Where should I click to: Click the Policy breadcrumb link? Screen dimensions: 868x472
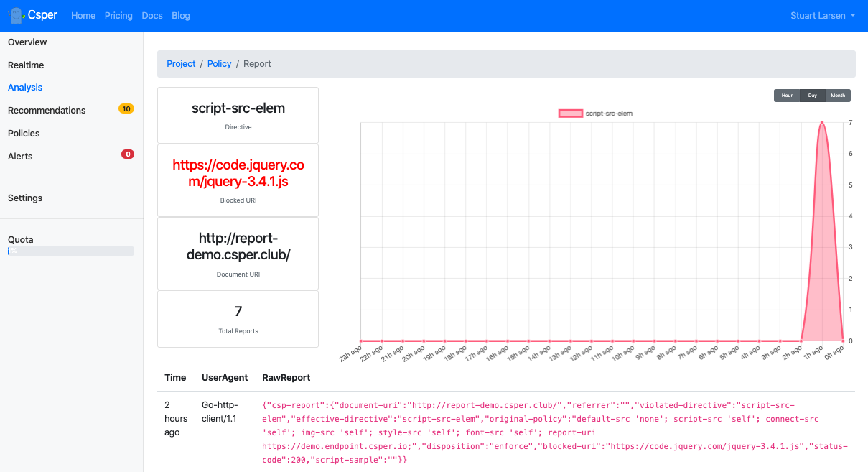point(220,64)
